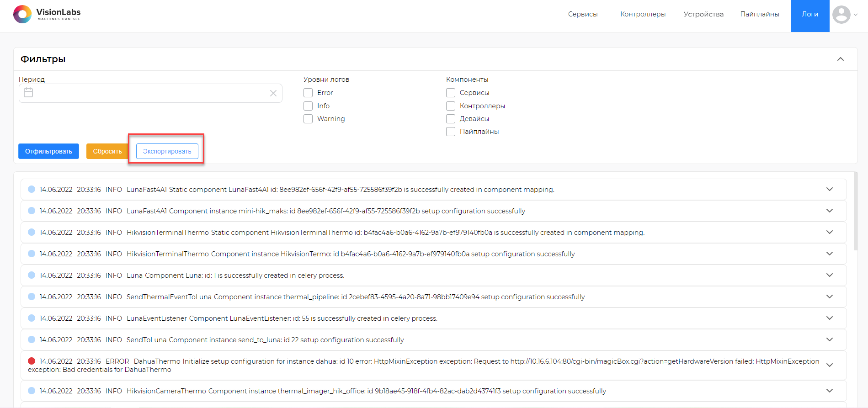Image resolution: width=868 pixels, height=408 pixels.
Task: Click the Отфильтровать button
Action: pyautogui.click(x=48, y=151)
